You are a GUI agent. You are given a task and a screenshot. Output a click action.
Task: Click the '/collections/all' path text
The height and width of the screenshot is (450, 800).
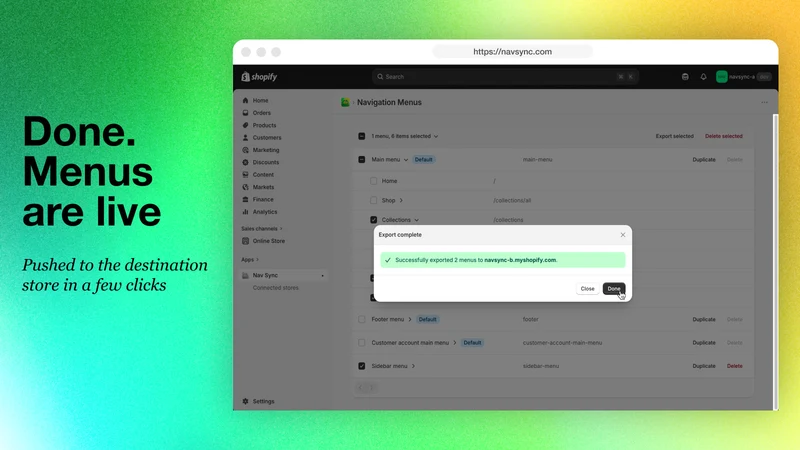512,201
